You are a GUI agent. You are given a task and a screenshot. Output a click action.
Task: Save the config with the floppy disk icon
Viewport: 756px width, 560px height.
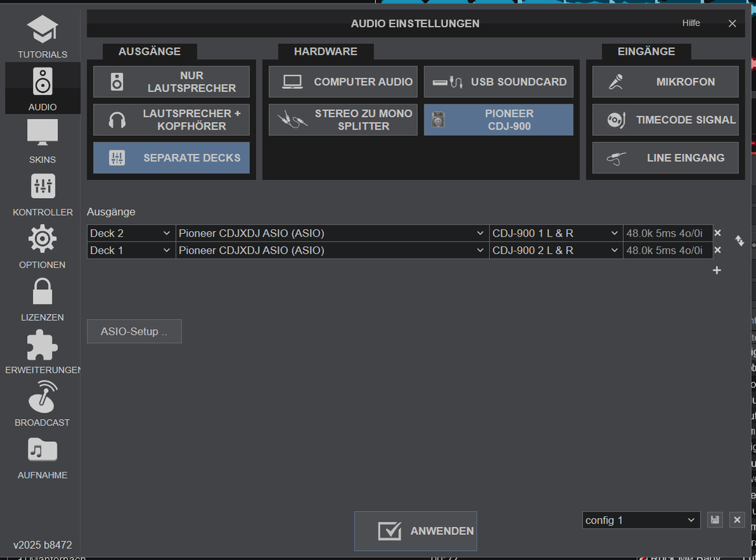click(x=715, y=520)
